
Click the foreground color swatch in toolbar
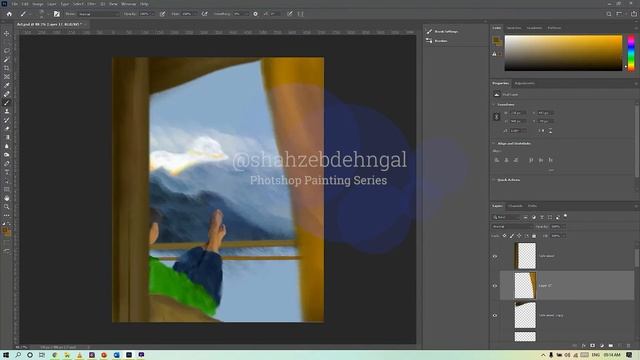5,231
